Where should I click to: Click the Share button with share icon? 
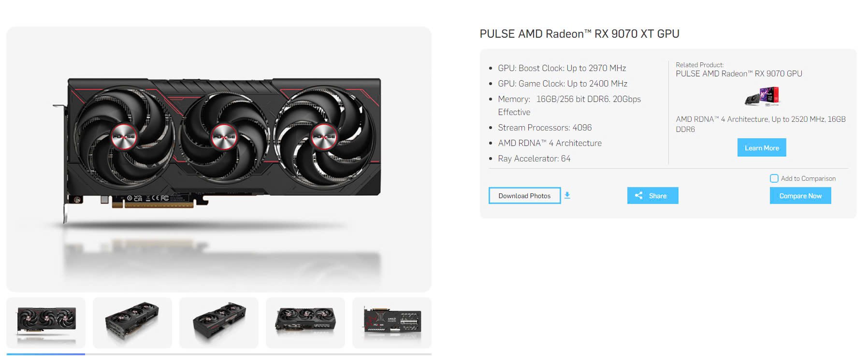click(x=652, y=195)
